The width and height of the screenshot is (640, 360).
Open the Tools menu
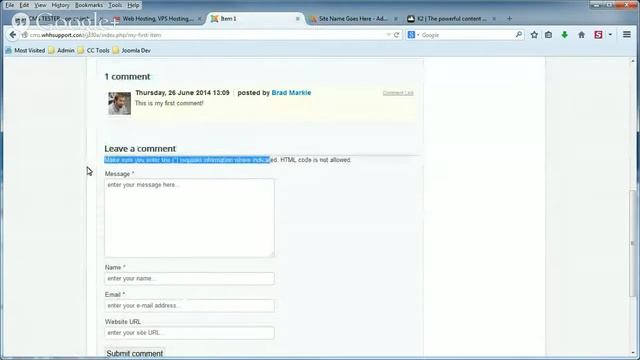115,5
